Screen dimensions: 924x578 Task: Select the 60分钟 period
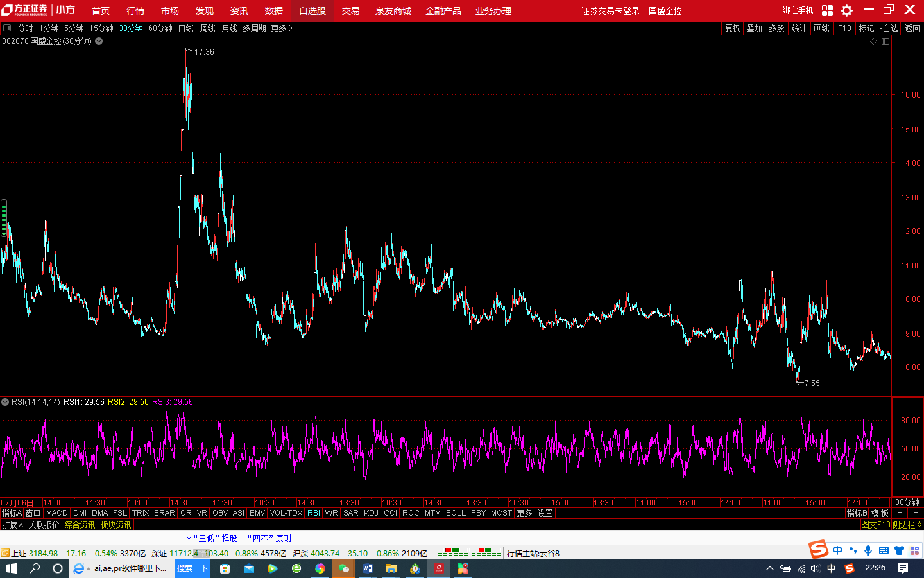[160, 28]
